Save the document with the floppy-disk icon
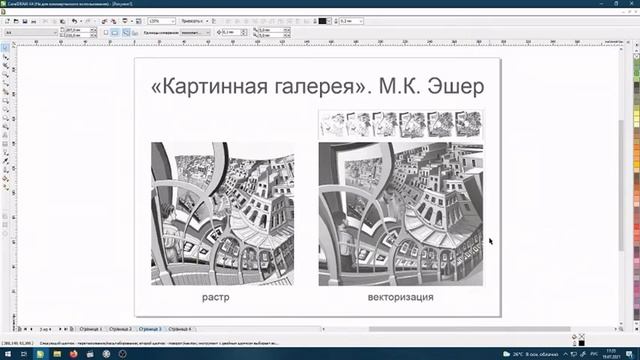This screenshot has width=640, height=360. [x=25, y=21]
